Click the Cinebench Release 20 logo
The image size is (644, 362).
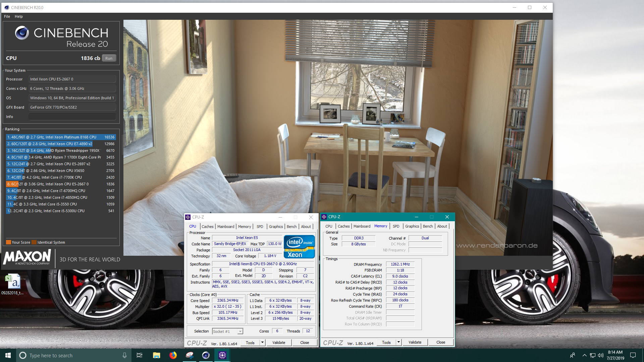pos(62,37)
